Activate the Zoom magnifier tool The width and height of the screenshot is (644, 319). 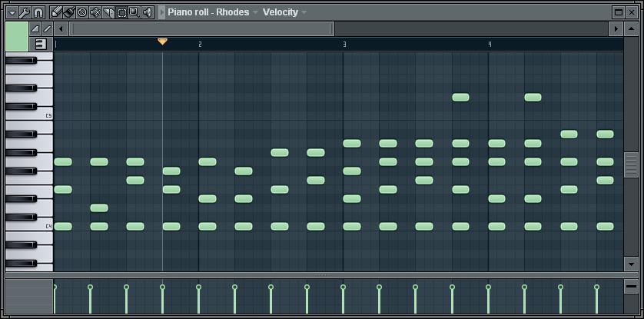pyautogui.click(x=134, y=12)
